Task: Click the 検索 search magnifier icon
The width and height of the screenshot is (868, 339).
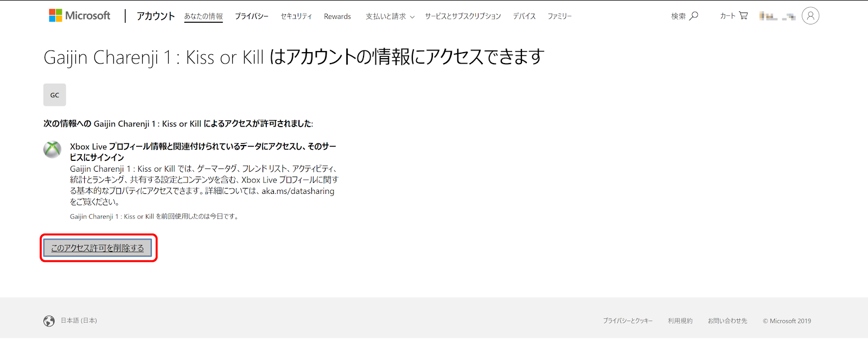Action: pyautogui.click(x=694, y=16)
